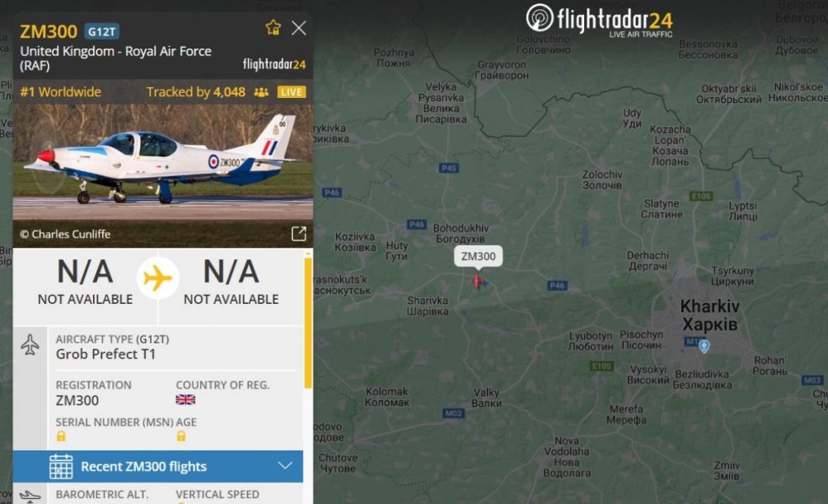Open aircraft photo in external link icon

click(299, 233)
